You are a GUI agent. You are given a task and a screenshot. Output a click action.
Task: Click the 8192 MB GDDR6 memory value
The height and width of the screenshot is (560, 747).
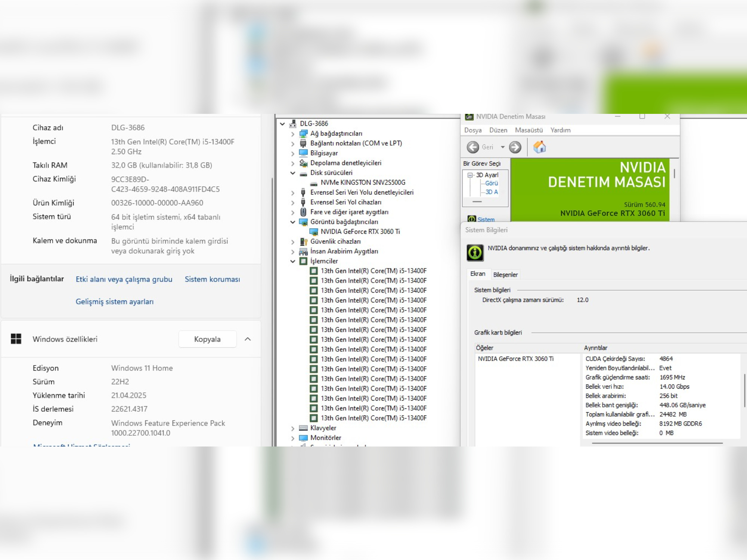681,424
